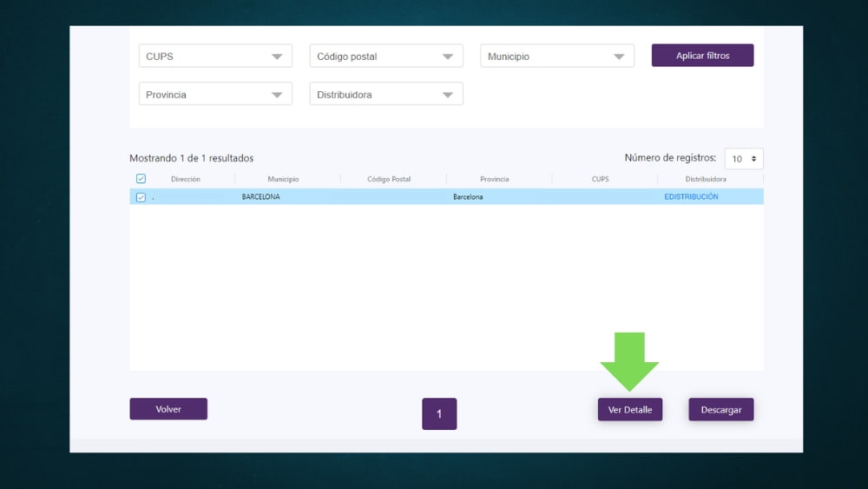Uncheck the Barcelona row checkbox
The image size is (868, 489).
141,197
